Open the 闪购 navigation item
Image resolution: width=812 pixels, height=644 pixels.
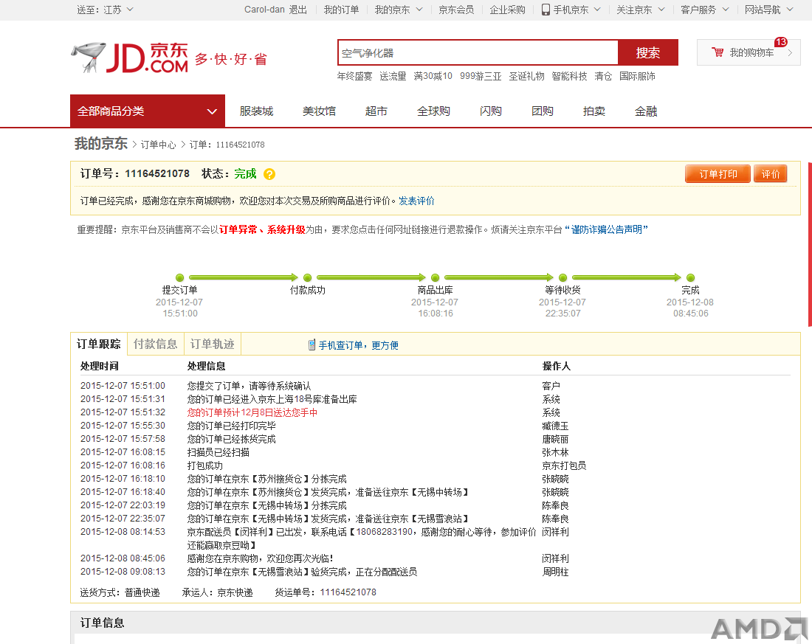click(490, 111)
